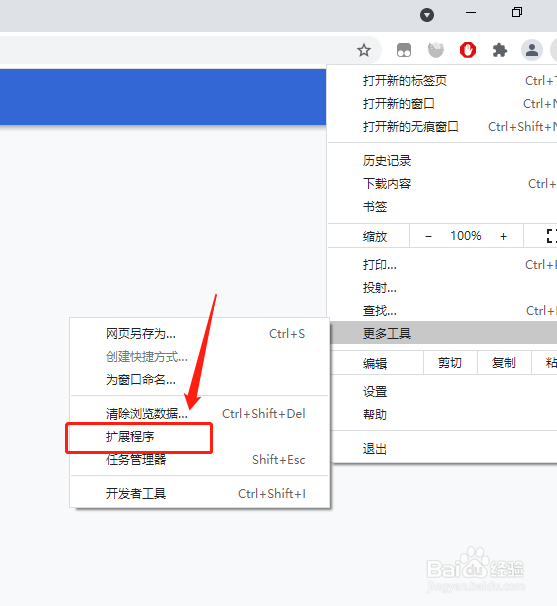Open 扩展程序 from submenu
The width and height of the screenshot is (557, 606).
coord(199,437)
